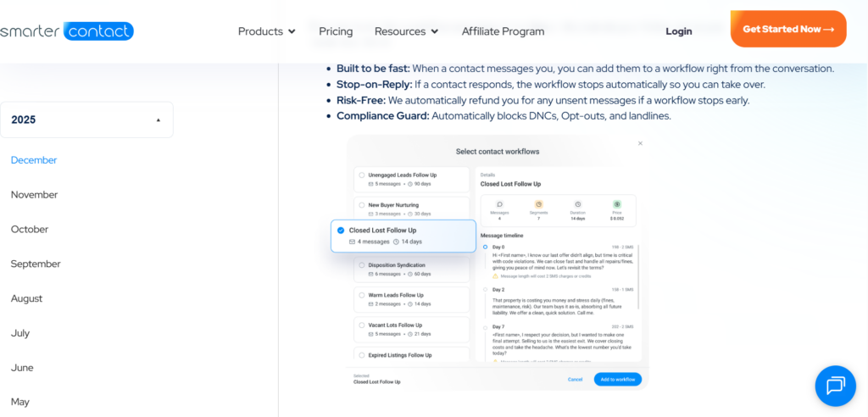Click envelope icon in Closed Lost Follow Up
This screenshot has width=868, height=417.
(x=352, y=242)
